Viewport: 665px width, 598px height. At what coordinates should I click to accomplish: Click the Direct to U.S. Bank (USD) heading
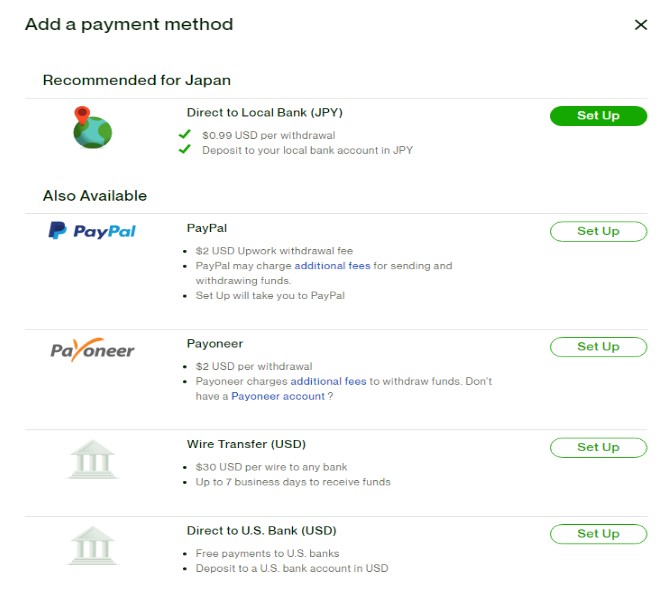click(261, 531)
